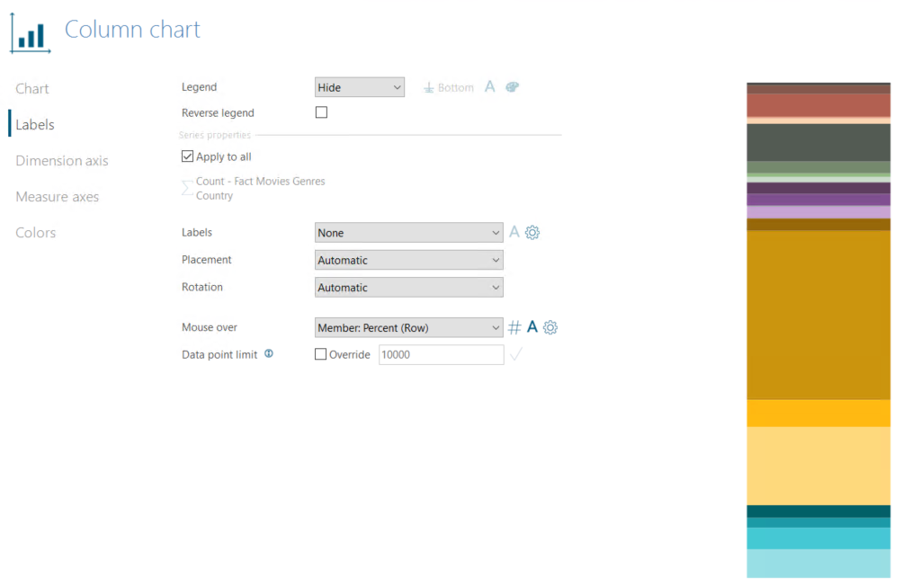Switch to the Chart tab
This screenshot has width=903, height=588.
[32, 89]
